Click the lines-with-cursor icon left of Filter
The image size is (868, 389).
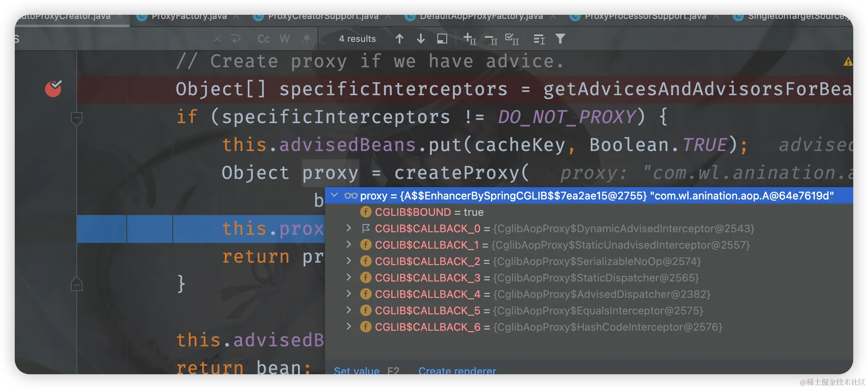pos(539,39)
